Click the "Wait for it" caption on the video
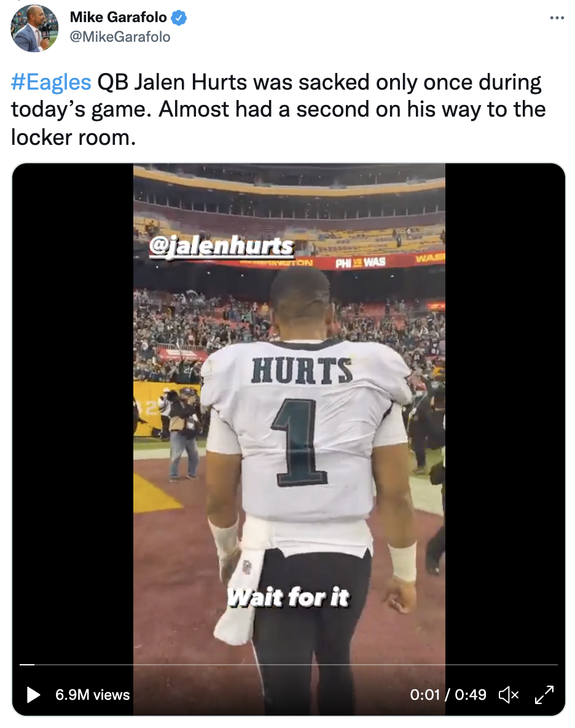Screen dimensions: 575x728 click(288, 597)
